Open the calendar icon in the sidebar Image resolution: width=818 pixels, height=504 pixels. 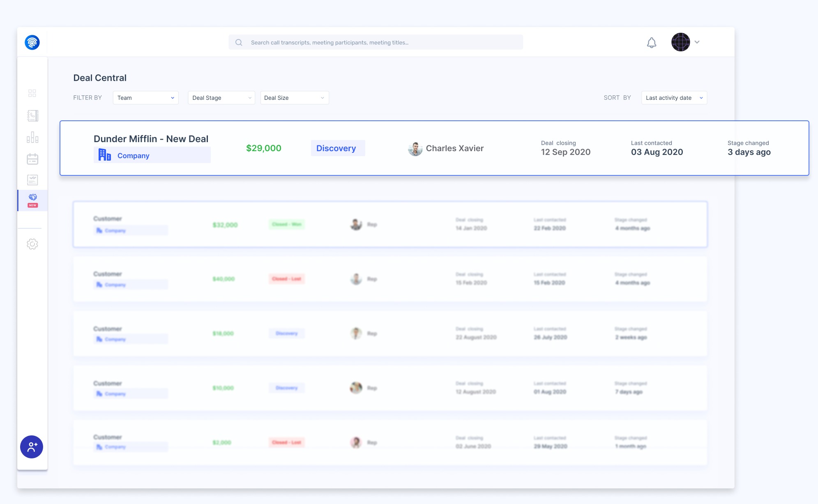tap(32, 159)
